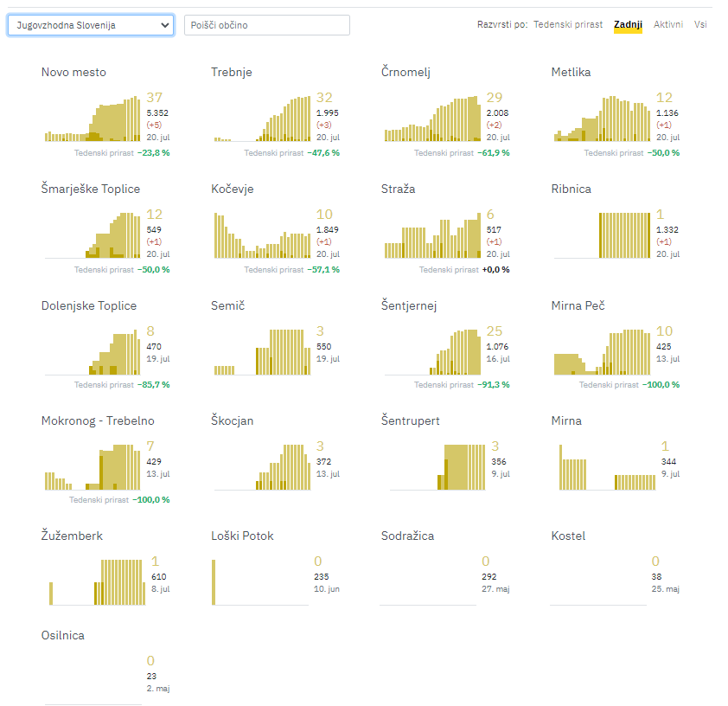Click Novo mesto's total count 5.352
Viewport: 728px width, 706px height.
pos(157,112)
